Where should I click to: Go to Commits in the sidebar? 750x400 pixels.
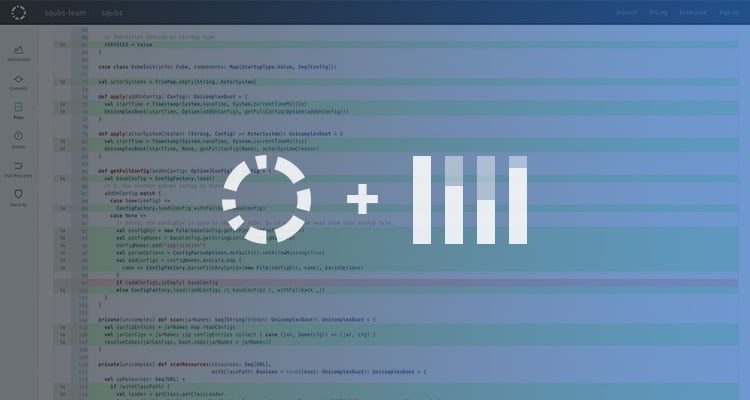point(18,82)
